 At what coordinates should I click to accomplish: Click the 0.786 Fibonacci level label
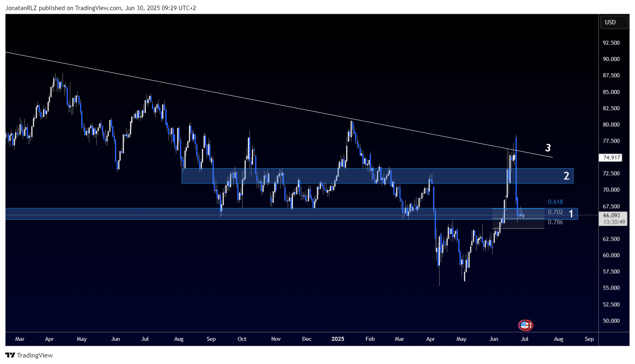point(555,222)
